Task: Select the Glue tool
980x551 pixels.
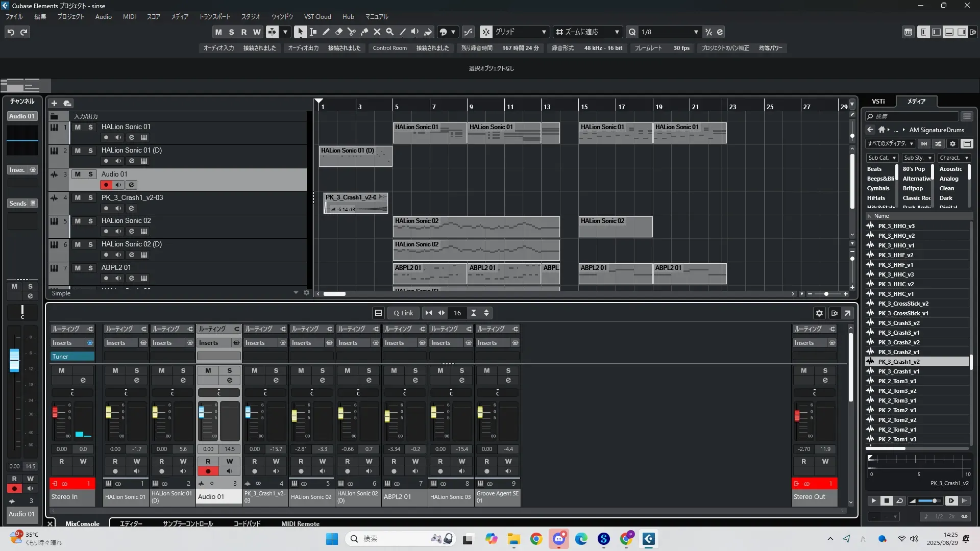Action: [364, 32]
